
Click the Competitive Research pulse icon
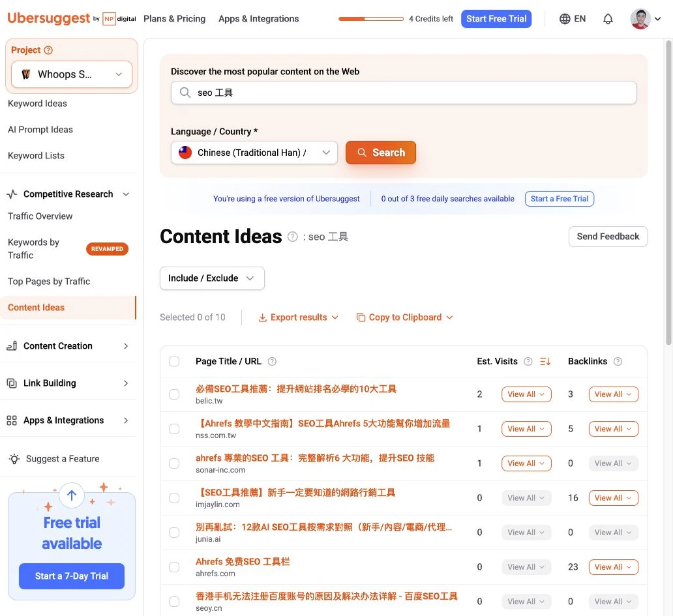[x=12, y=194]
